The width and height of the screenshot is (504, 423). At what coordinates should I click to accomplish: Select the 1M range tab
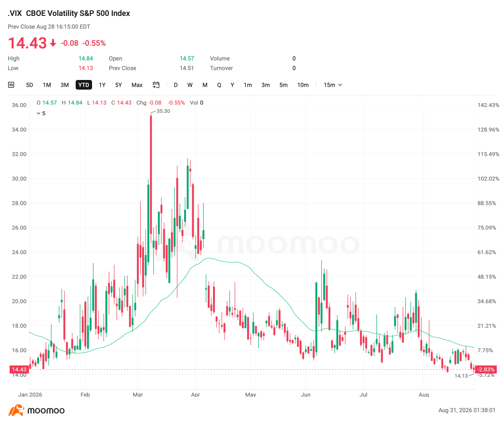tap(47, 85)
